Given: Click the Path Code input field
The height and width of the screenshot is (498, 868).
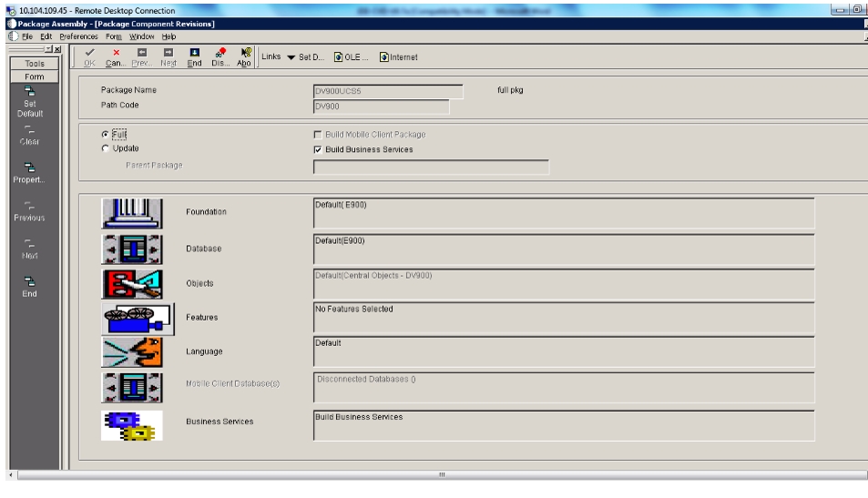Looking at the screenshot, I should point(382,107).
